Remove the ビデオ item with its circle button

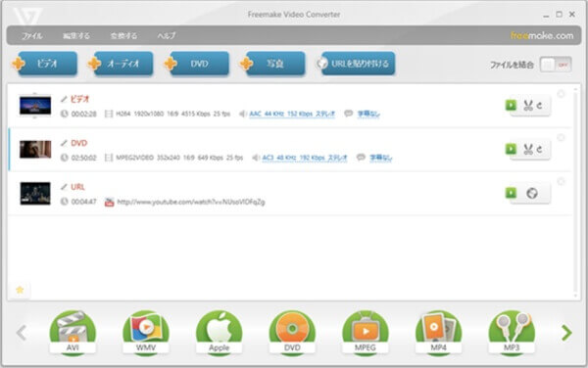click(x=561, y=94)
